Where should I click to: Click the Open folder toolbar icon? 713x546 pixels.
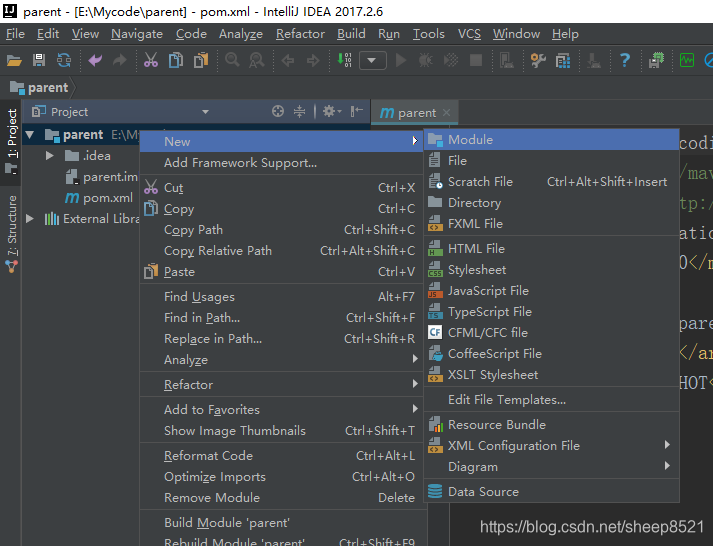pyautogui.click(x=14, y=60)
